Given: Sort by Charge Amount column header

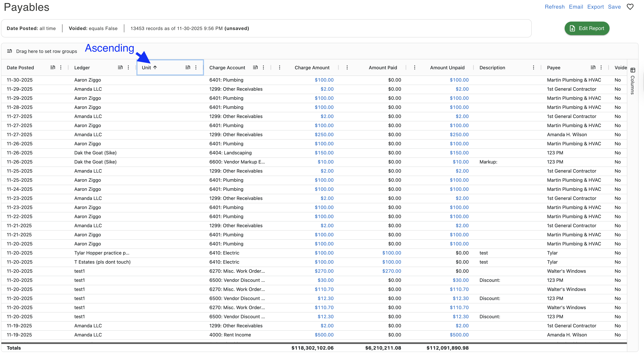Looking at the screenshot, I should 312,67.
